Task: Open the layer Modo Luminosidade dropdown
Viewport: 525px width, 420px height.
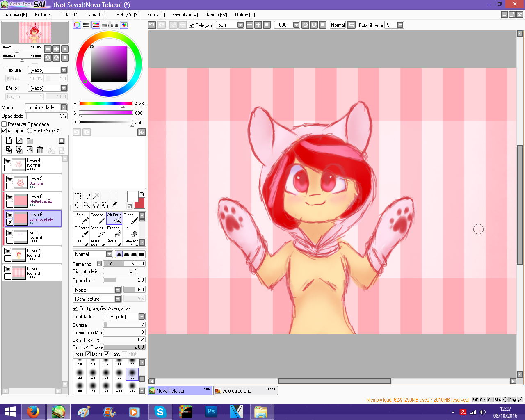Action: pyautogui.click(x=64, y=107)
